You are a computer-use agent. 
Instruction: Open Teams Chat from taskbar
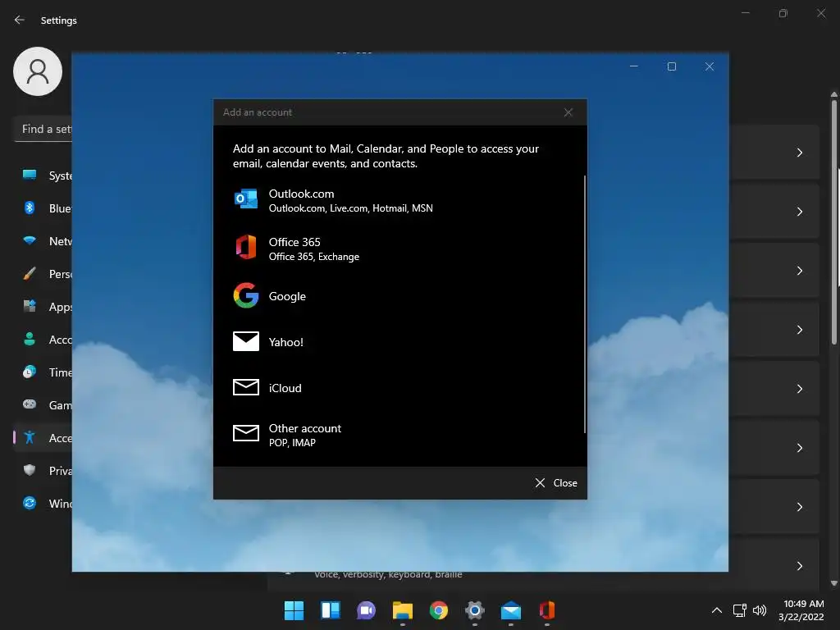[x=366, y=610]
